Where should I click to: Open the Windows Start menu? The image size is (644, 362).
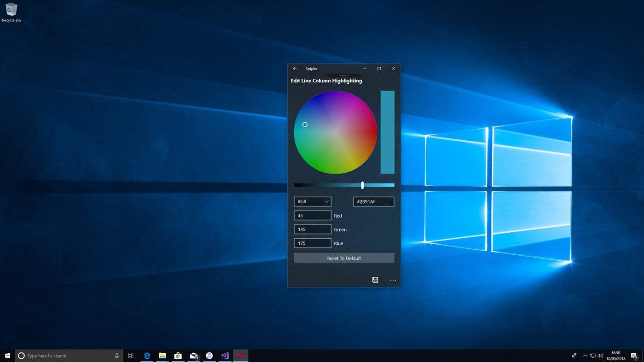point(7,356)
